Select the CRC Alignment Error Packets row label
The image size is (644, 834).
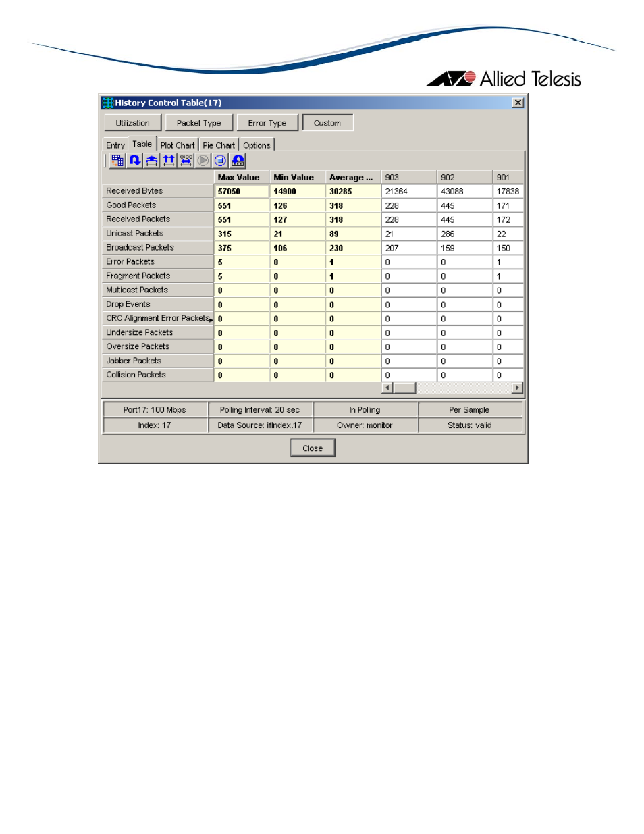click(x=158, y=319)
